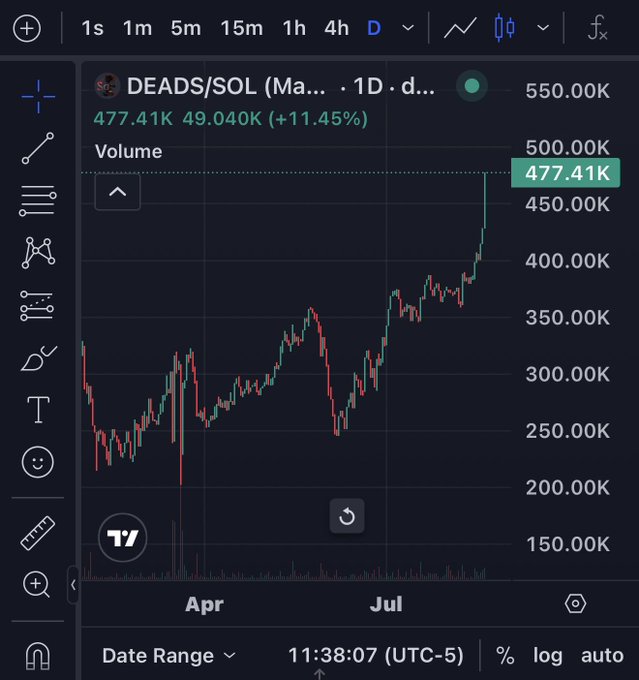Select the D daily timeframe

(x=374, y=29)
